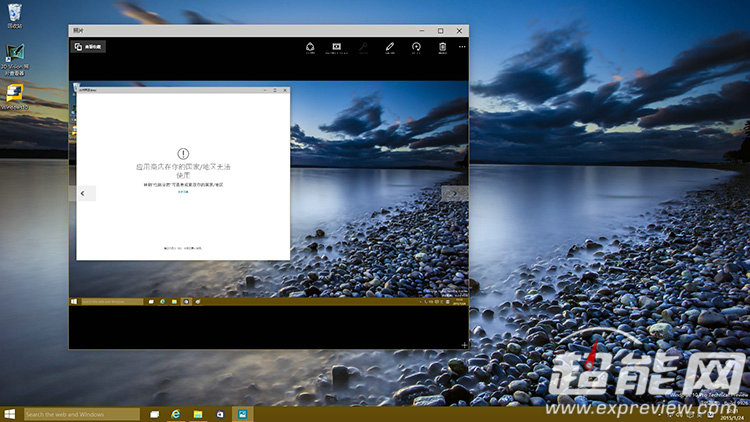This screenshot has height=422, width=750.
Task: Select the Photos app taskbar button
Action: [242, 414]
